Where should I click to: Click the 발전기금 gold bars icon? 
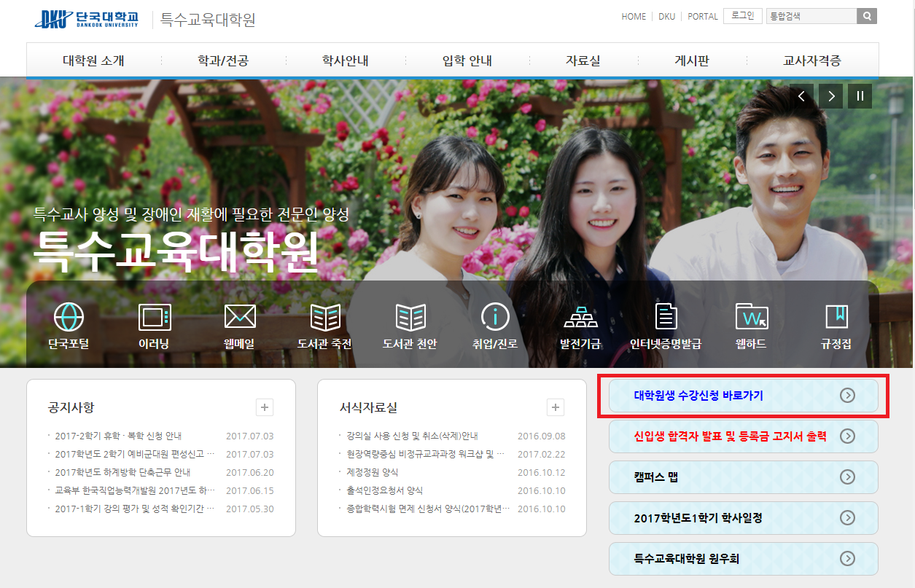click(580, 318)
